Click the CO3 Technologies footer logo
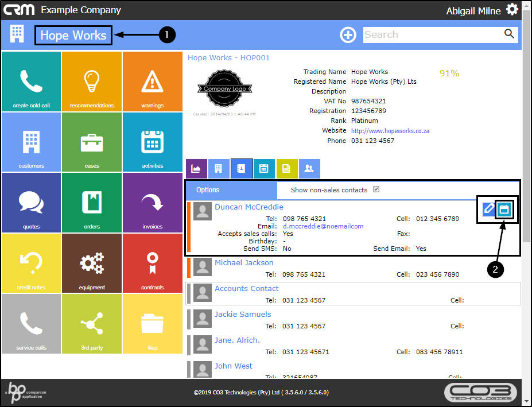 tap(480, 393)
